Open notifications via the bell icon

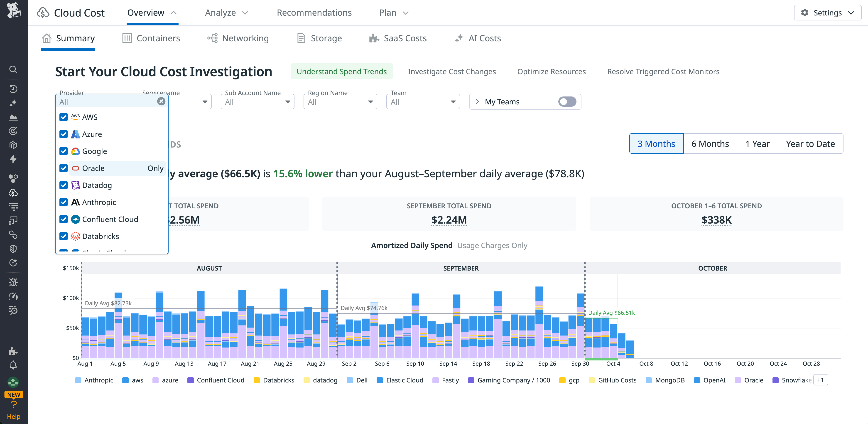pyautogui.click(x=13, y=365)
